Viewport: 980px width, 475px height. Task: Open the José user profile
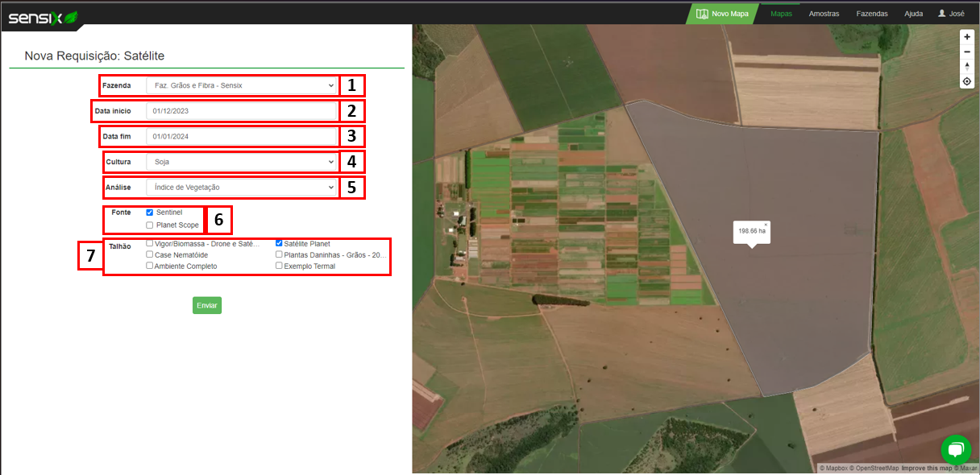951,14
